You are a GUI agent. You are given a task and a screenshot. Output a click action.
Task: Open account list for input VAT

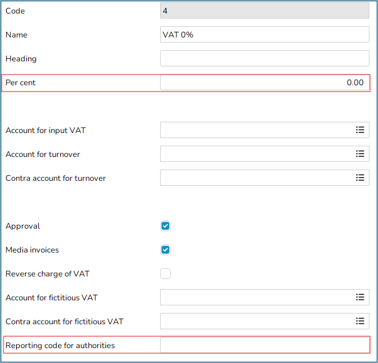click(360, 130)
